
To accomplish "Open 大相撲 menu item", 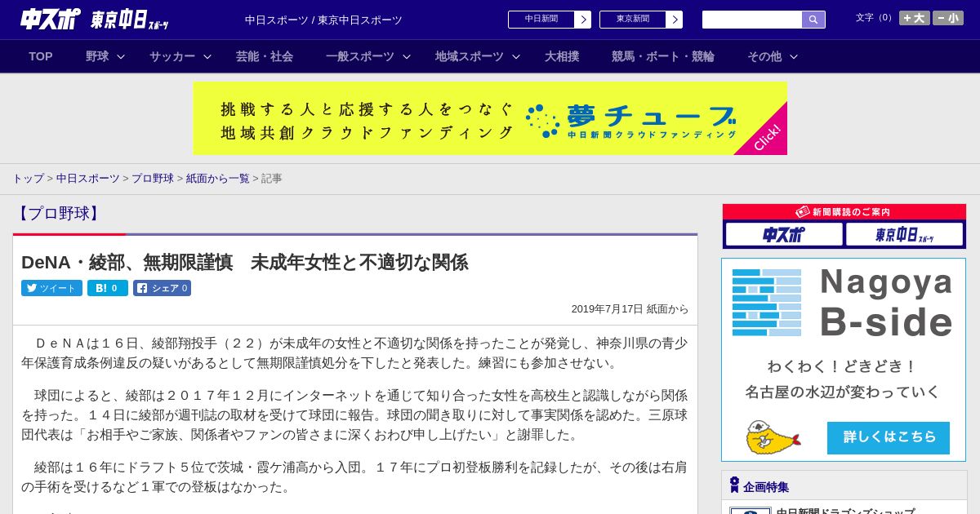I will [x=562, y=56].
